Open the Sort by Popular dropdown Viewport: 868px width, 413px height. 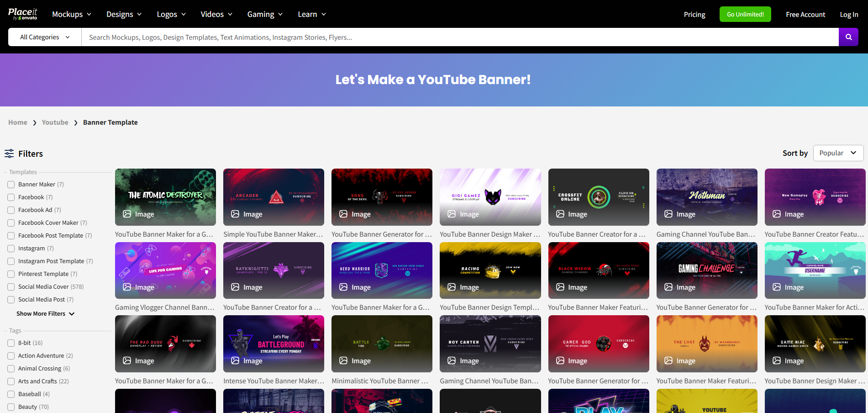click(837, 153)
